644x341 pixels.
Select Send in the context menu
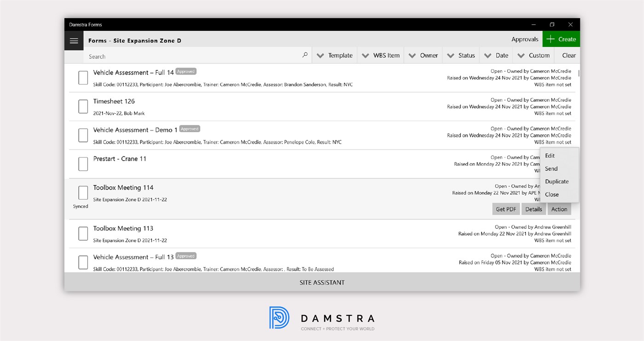(x=551, y=168)
